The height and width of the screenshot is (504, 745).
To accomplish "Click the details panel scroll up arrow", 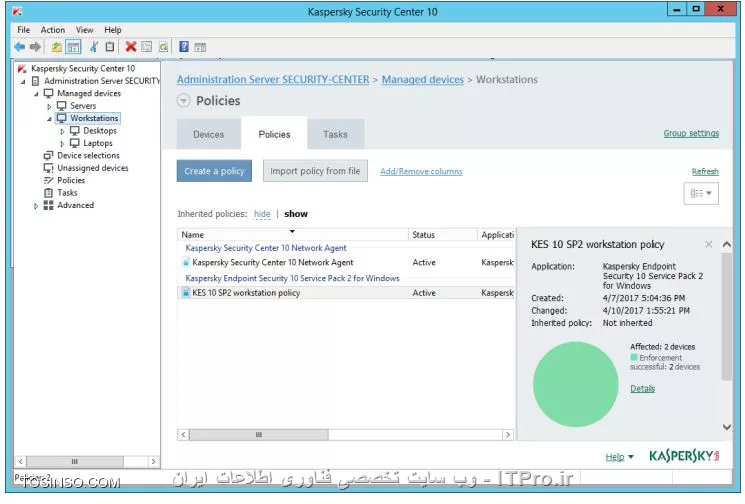I will tap(726, 244).
